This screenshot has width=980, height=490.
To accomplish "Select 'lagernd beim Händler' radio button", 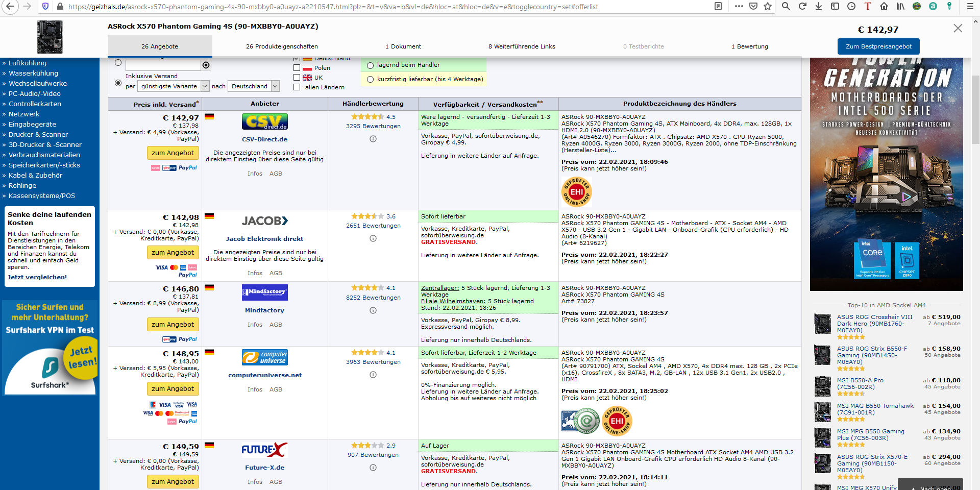I will click(x=371, y=65).
